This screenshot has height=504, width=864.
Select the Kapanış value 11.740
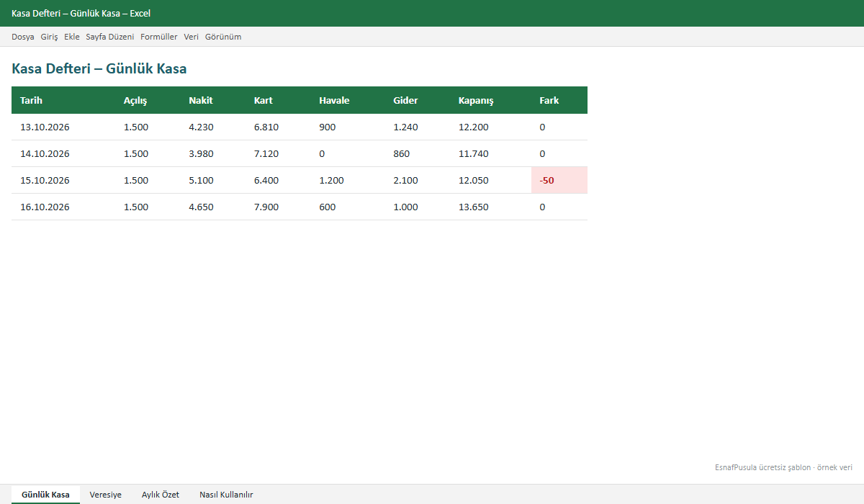490,153
